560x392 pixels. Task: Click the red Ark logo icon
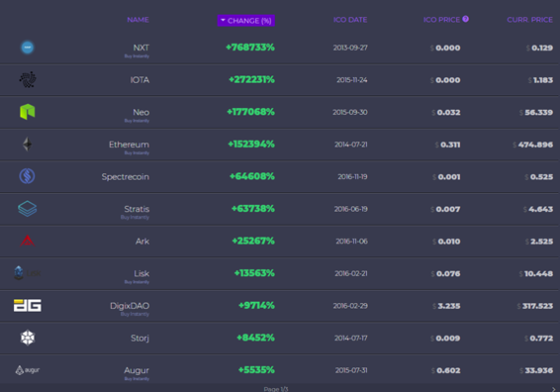coord(28,242)
